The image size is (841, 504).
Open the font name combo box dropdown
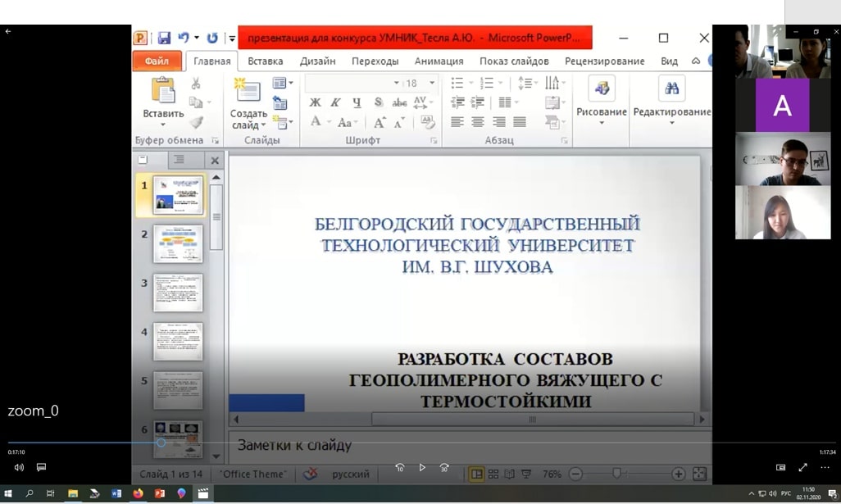click(x=397, y=83)
